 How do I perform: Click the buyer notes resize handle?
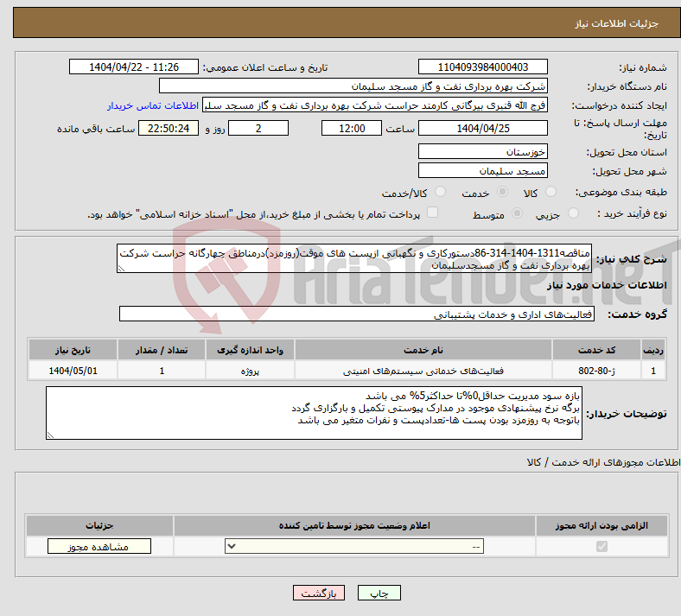50,435
